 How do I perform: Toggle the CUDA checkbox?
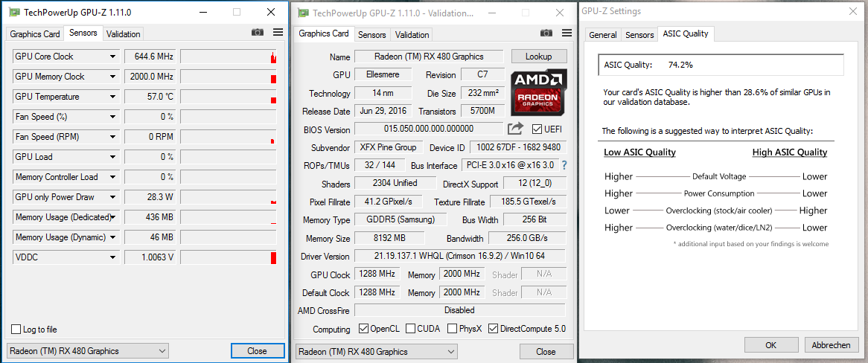click(410, 328)
